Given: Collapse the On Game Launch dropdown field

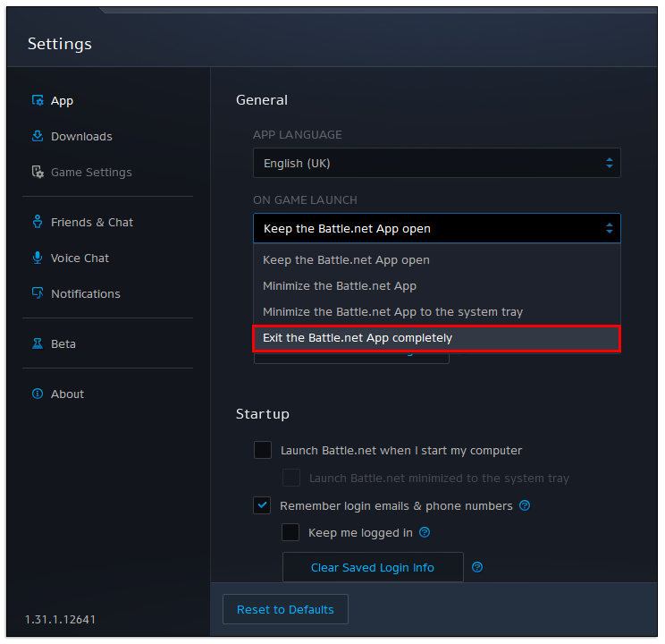Looking at the screenshot, I should [437, 228].
